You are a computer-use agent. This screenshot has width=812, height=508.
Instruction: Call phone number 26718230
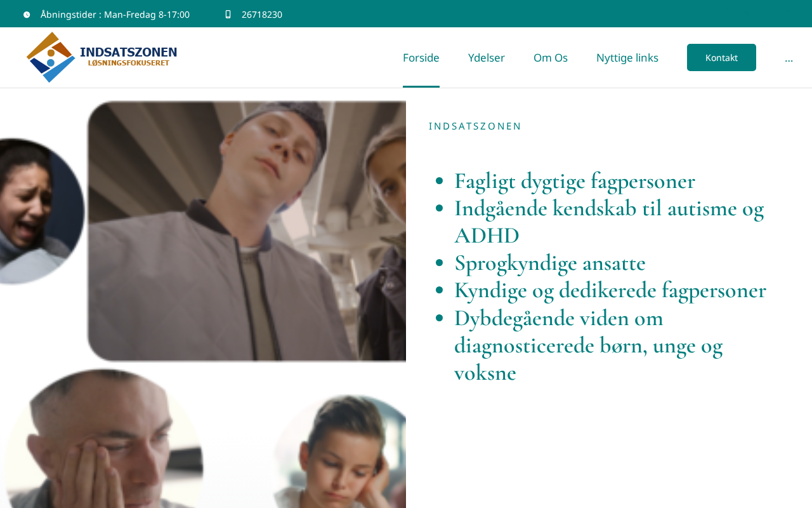(x=262, y=15)
